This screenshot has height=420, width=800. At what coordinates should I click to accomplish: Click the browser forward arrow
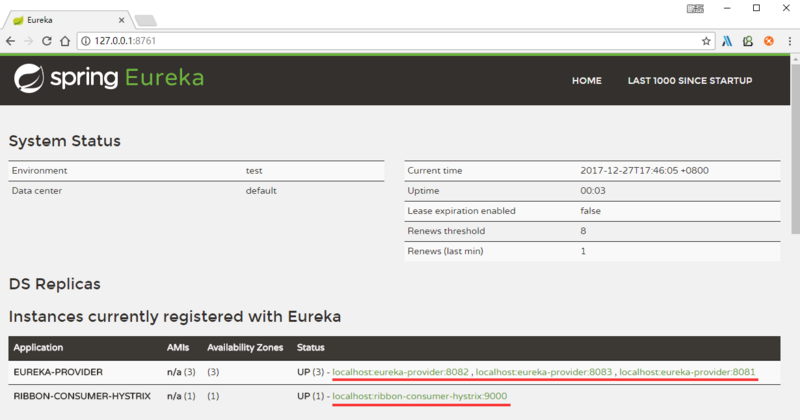pyautogui.click(x=29, y=41)
